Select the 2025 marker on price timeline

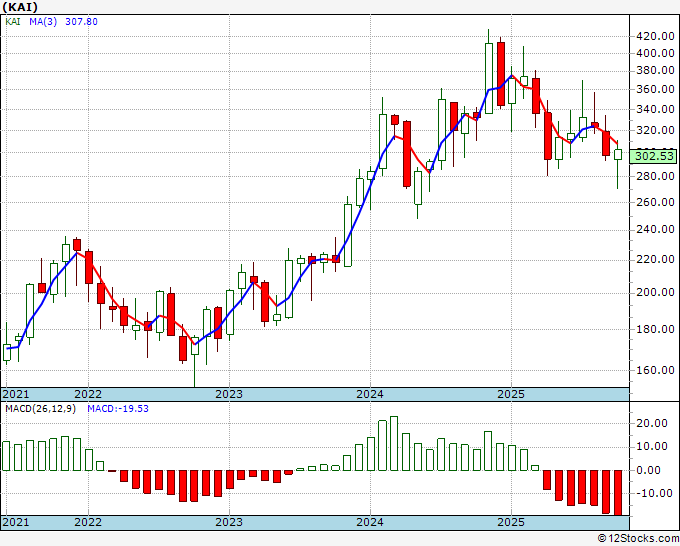[511, 394]
